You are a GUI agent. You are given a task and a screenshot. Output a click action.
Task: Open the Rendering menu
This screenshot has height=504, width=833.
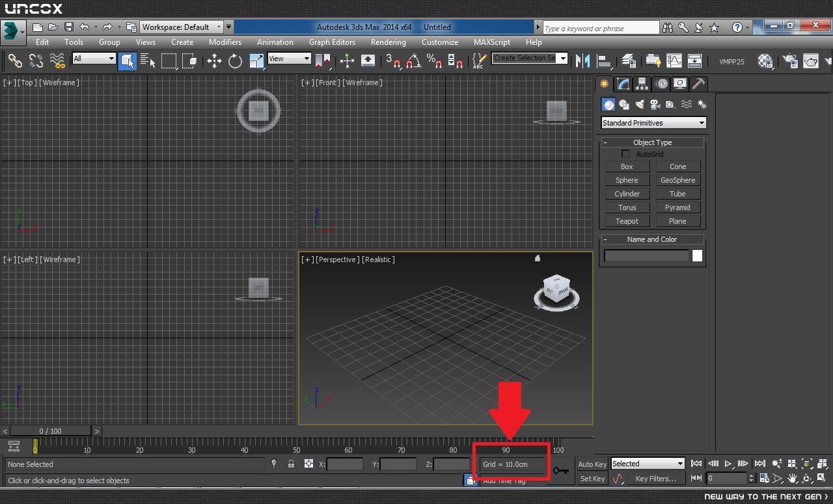pos(389,42)
